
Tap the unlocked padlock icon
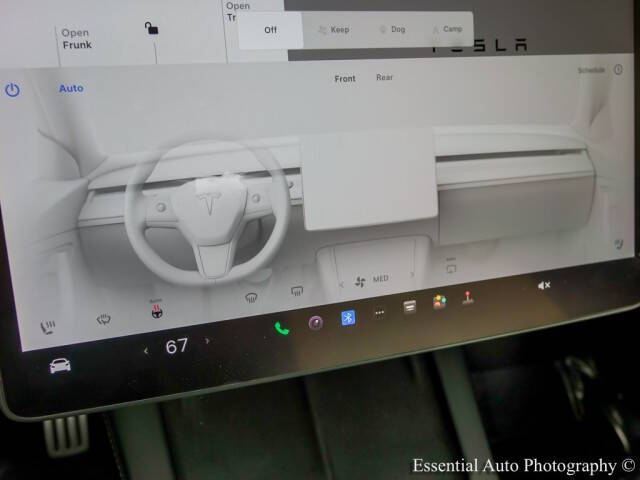[151, 28]
